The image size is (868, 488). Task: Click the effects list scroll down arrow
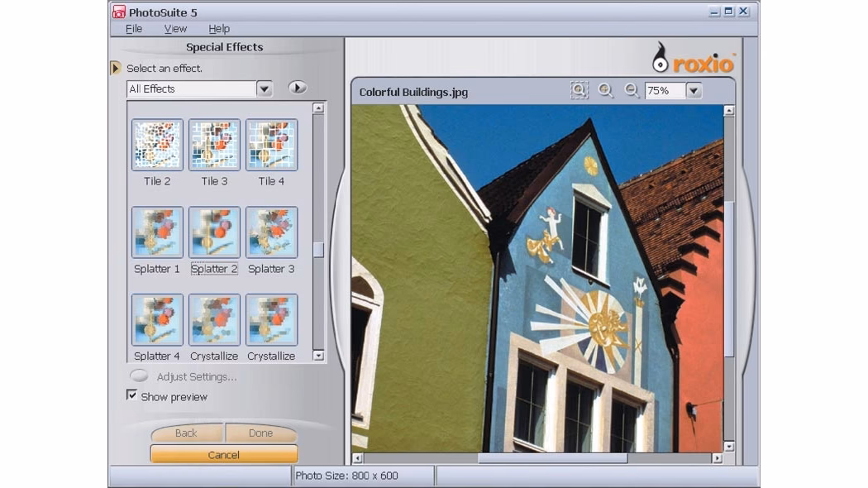[x=318, y=356]
